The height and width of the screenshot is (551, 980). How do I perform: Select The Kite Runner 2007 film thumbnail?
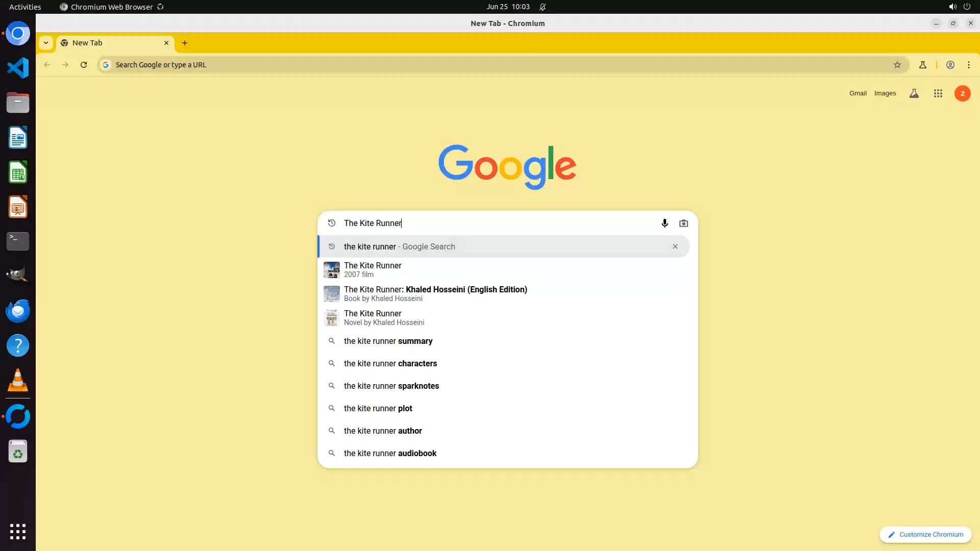click(x=332, y=270)
